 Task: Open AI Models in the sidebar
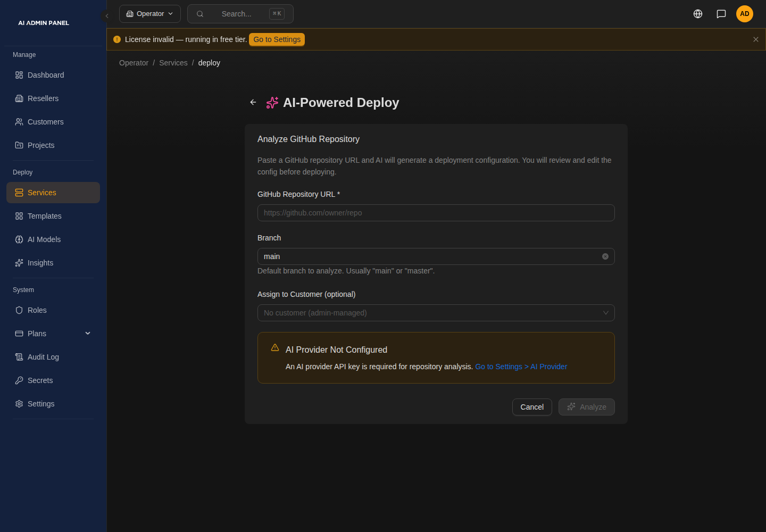coord(53,239)
